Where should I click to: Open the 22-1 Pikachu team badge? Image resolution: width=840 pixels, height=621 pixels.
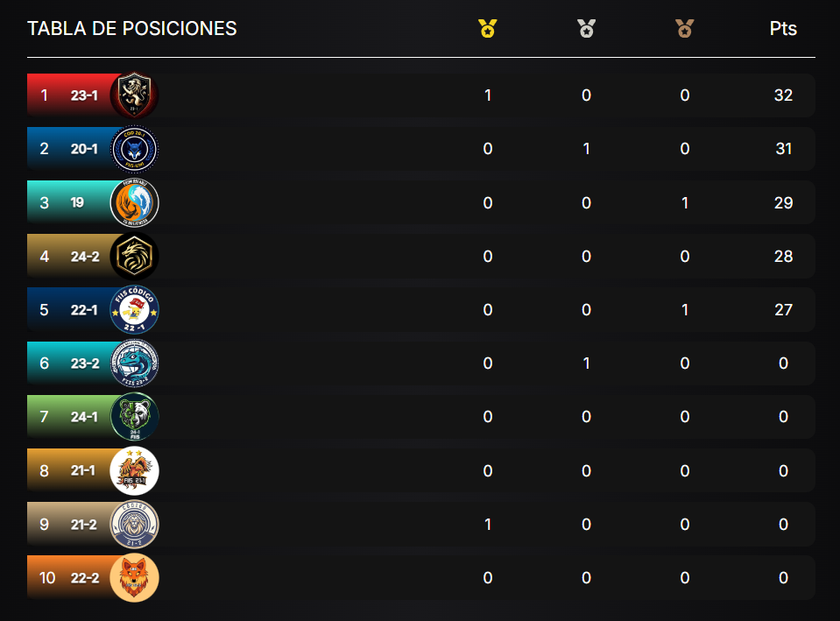134,310
